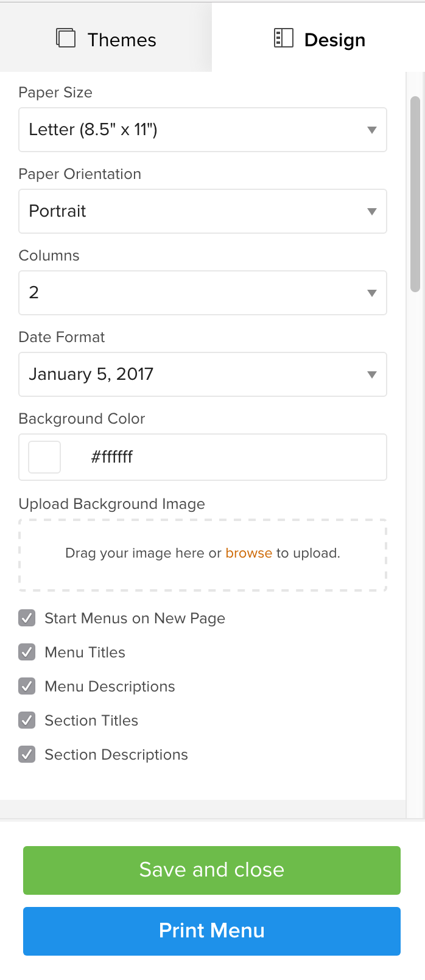Image resolution: width=425 pixels, height=980 pixels.
Task: Click the Themes stacked-pages icon
Action: [66, 38]
